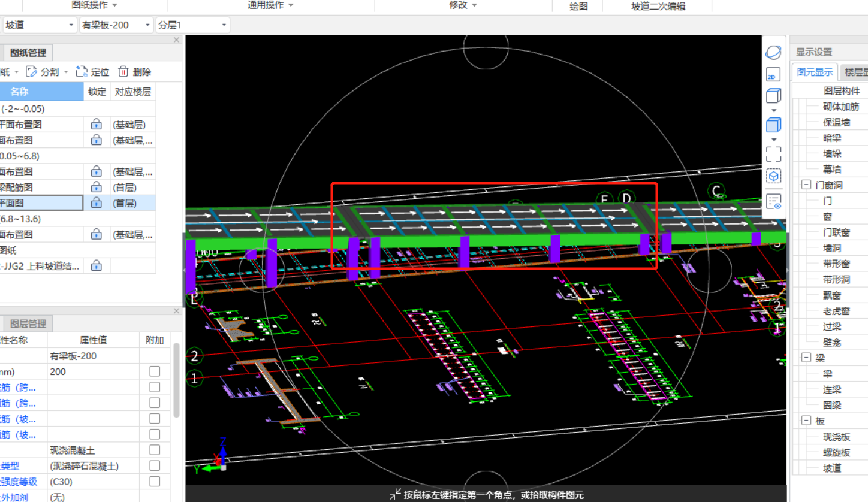Toggle lock for JJG2 上料坡道 drawing
Image resolution: width=868 pixels, height=502 pixels.
96,266
